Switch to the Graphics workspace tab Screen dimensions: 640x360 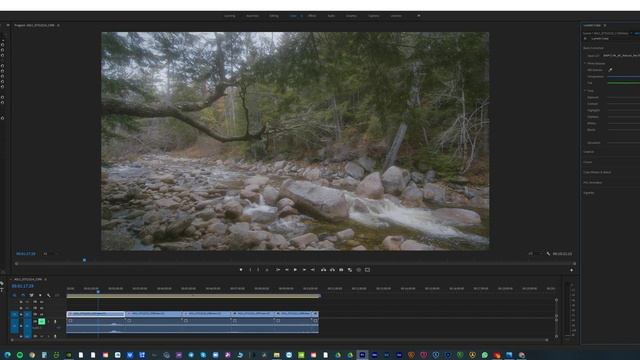(x=351, y=16)
